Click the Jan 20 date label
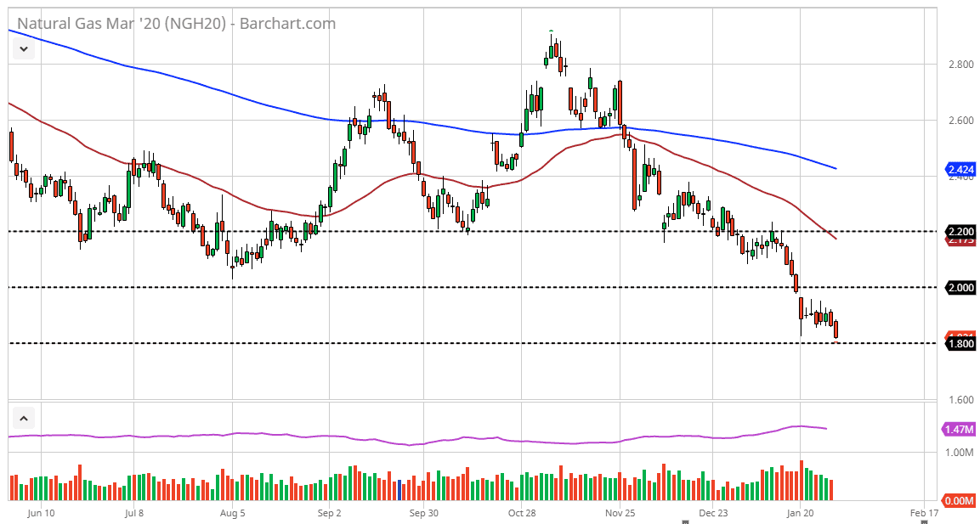The image size is (980, 524). point(800,513)
